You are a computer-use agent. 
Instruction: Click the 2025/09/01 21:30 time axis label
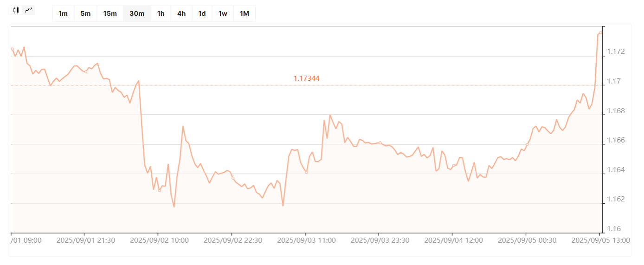click(x=85, y=240)
